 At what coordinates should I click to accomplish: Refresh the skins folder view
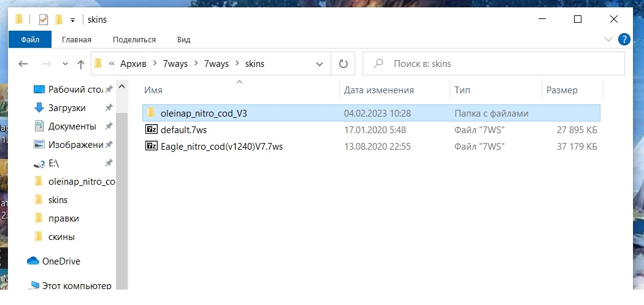coord(343,64)
